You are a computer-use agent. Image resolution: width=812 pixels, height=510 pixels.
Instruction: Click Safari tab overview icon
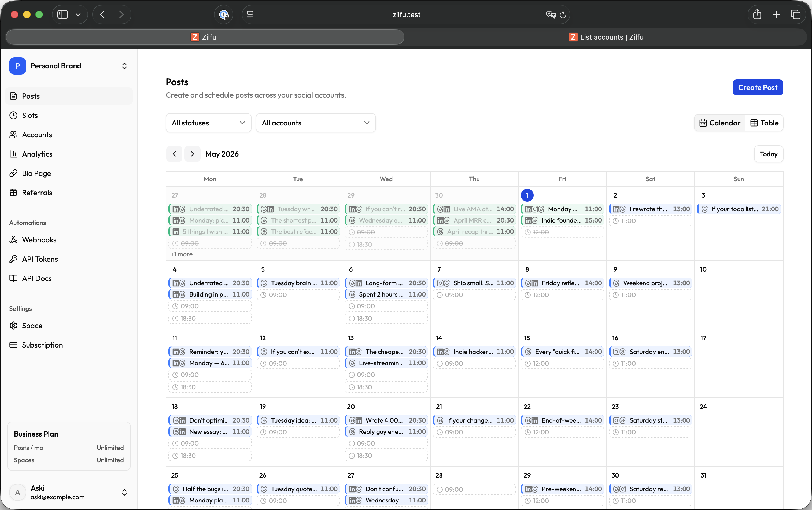[x=796, y=14]
